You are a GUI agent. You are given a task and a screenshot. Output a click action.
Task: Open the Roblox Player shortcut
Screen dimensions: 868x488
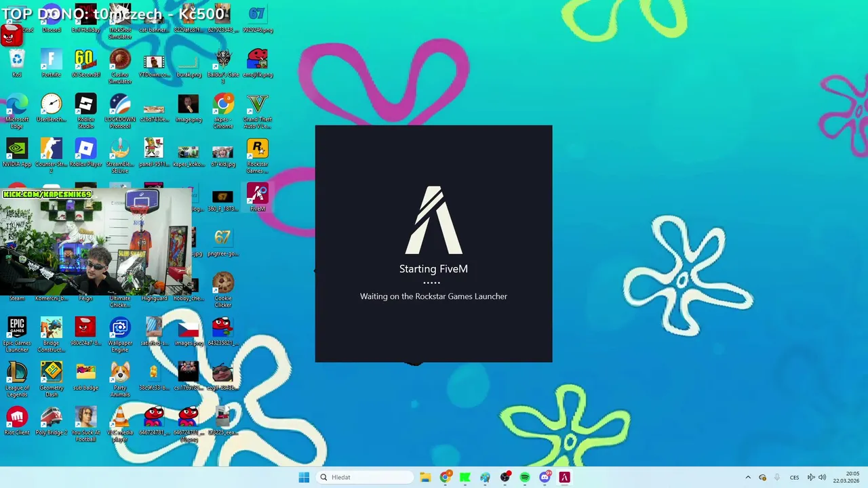tap(85, 153)
